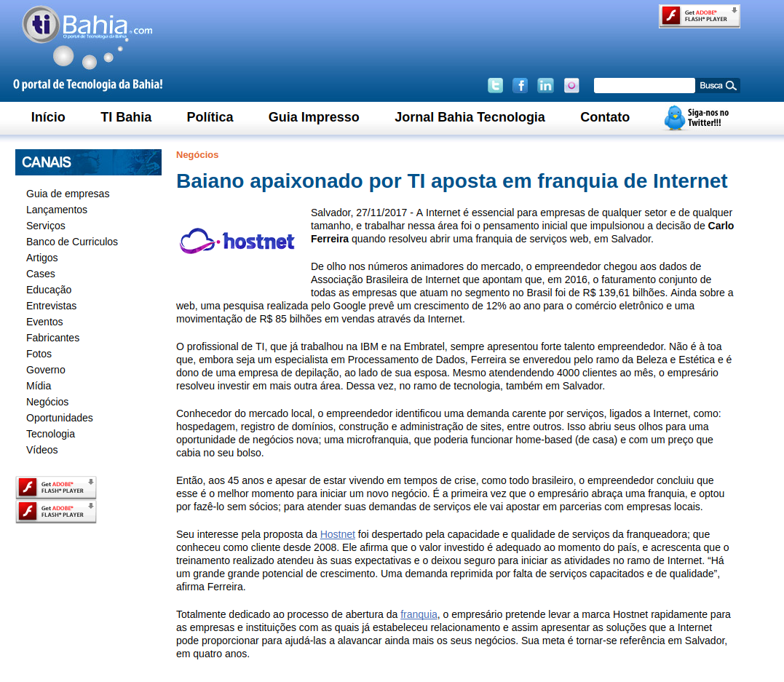Open Jornal Bahia Tecnologia menu item

(x=470, y=117)
